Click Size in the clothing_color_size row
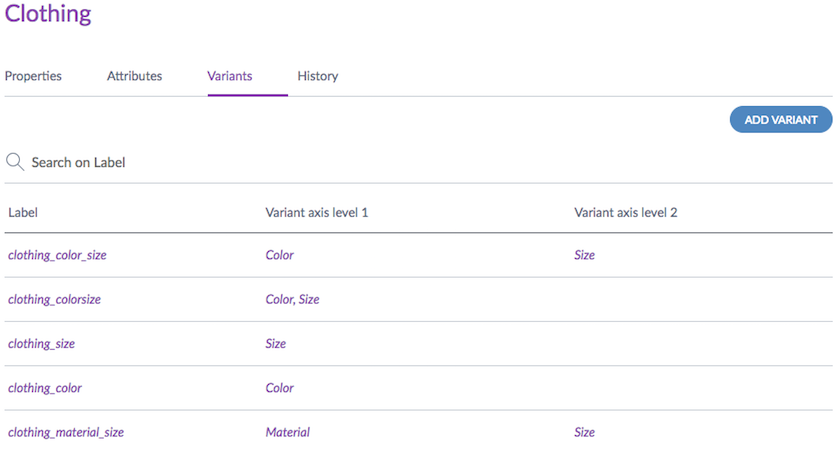 pos(584,255)
